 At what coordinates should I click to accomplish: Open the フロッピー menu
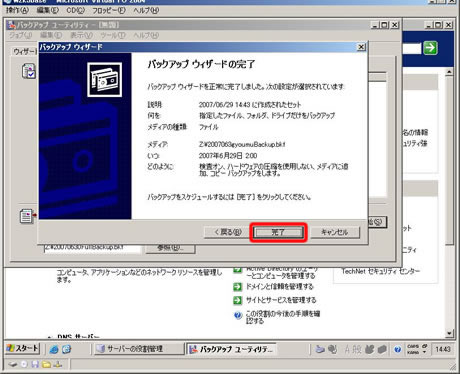[109, 10]
